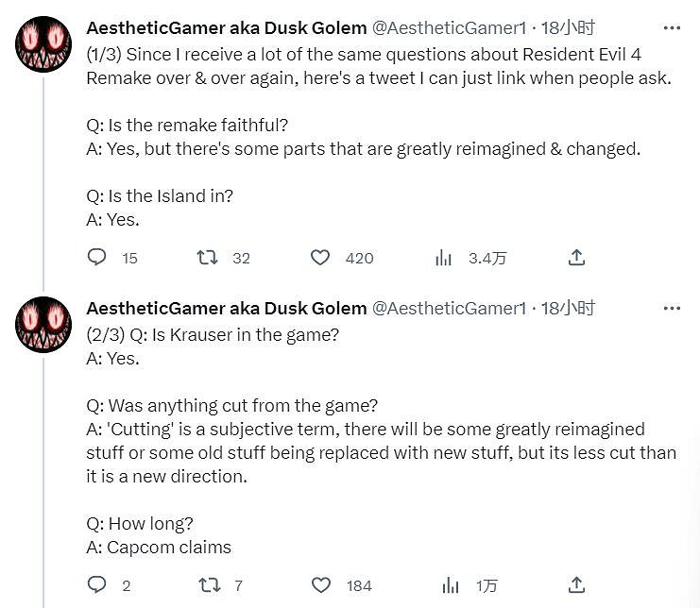
Task: Open more options on the first tweet
Action: coord(672,29)
